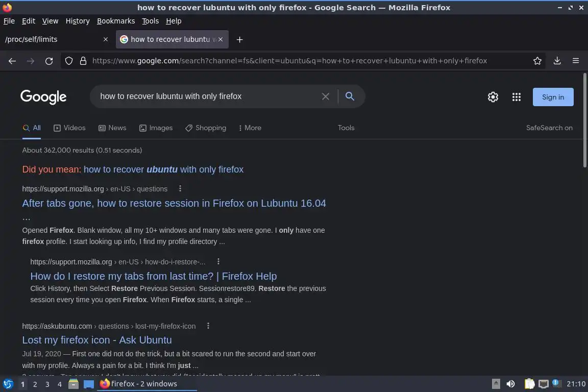Viewport: 588px width, 392px height.
Task: Expand the More search filters dropdown
Action: pos(250,128)
